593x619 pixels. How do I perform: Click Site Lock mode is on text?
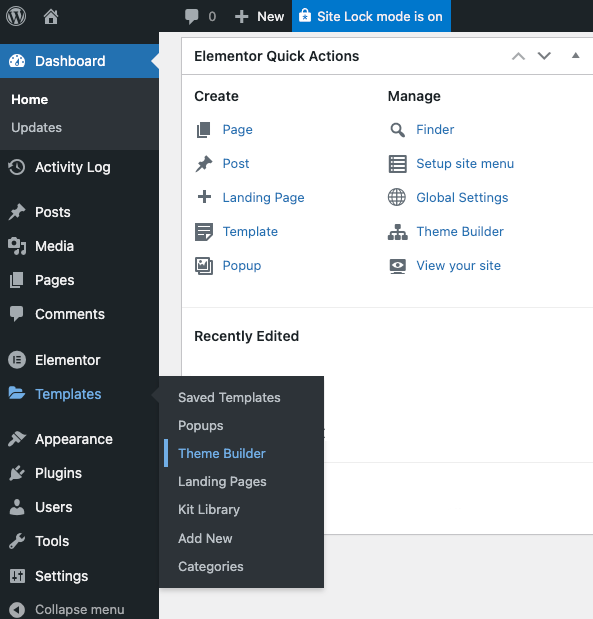click(380, 17)
